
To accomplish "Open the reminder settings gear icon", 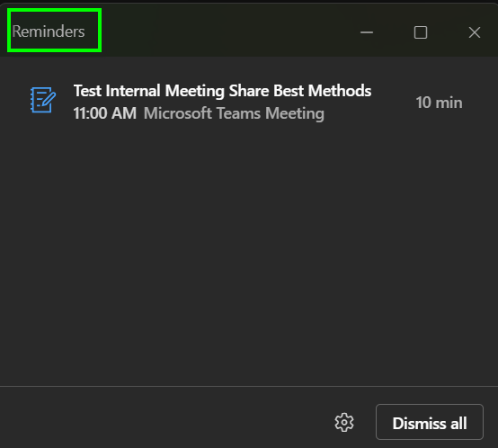I will click(x=344, y=422).
